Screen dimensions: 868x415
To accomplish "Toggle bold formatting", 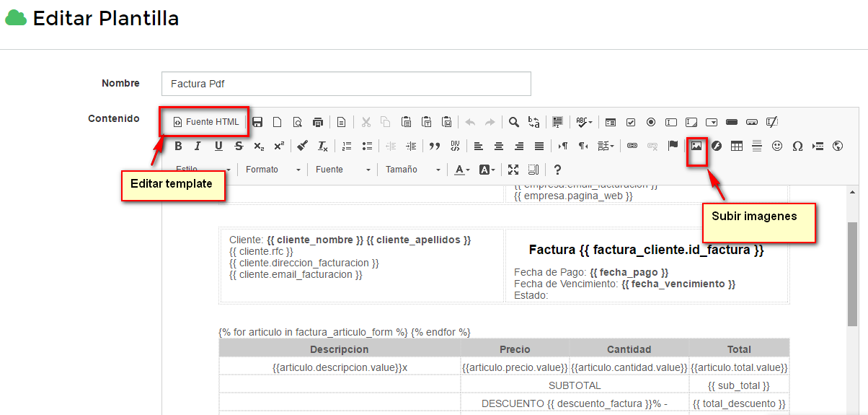I will click(178, 146).
